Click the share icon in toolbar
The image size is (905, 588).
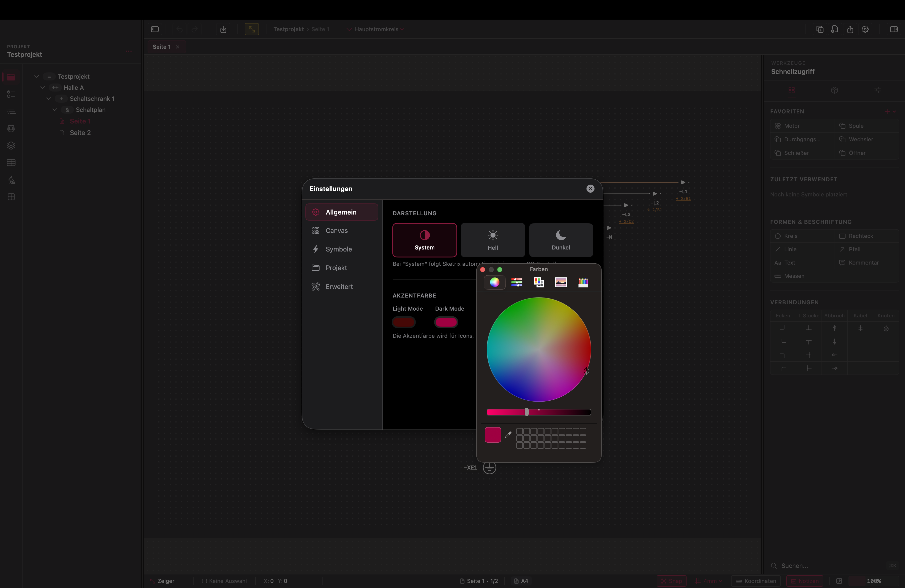pos(850,29)
